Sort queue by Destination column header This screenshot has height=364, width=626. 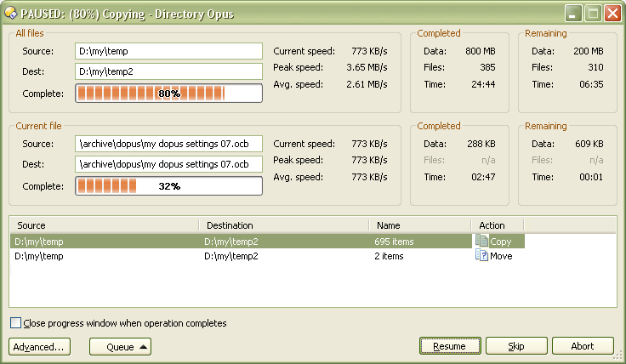coord(283,225)
